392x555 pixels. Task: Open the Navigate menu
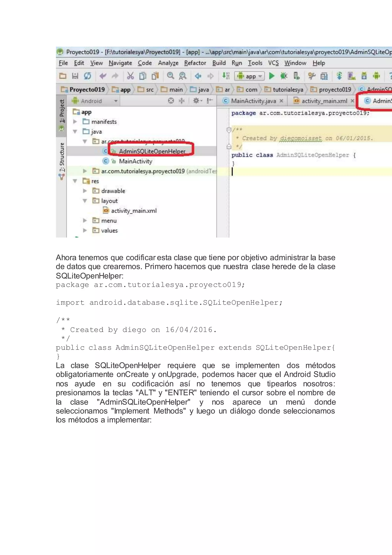point(120,63)
